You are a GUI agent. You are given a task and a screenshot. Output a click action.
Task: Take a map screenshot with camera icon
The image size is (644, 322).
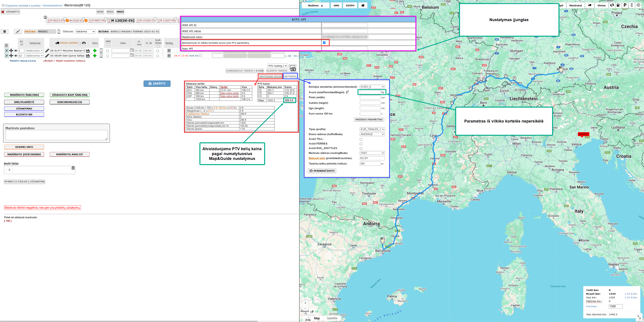click(293, 68)
